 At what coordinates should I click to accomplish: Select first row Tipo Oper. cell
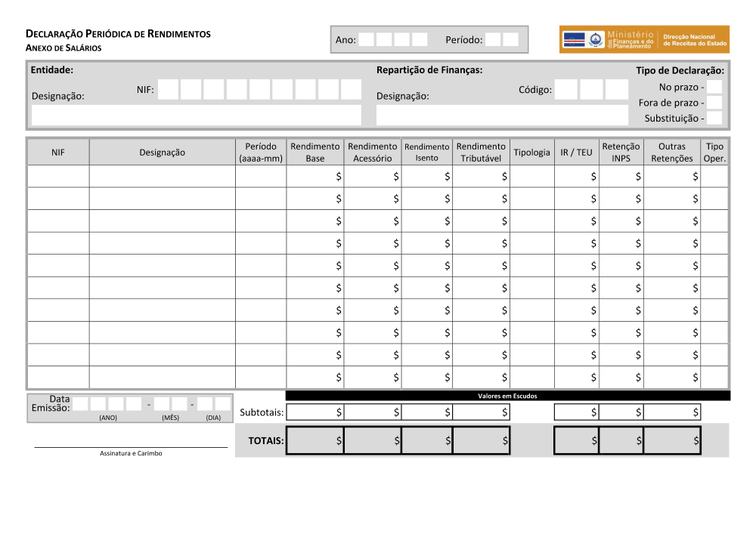[714, 176]
